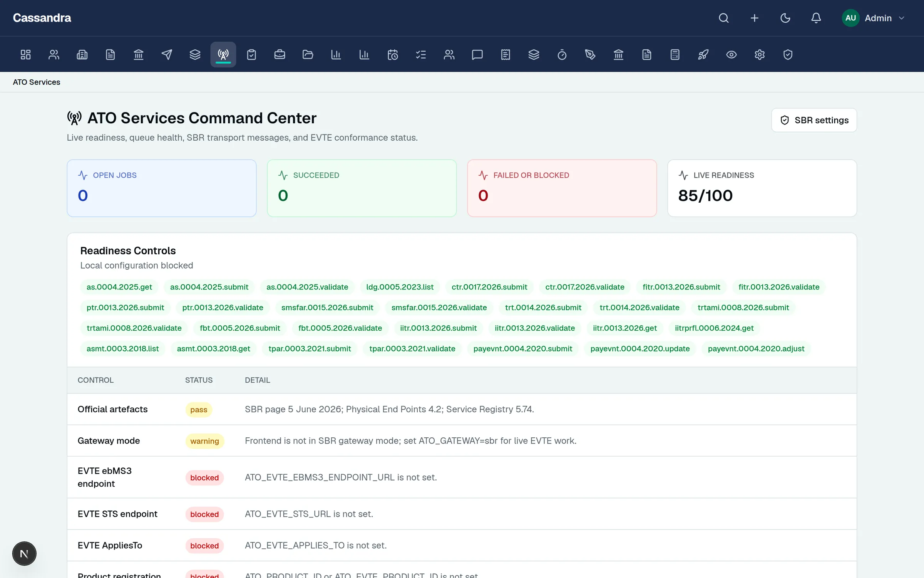Select the Failed or Blocked card
This screenshot has width=924, height=578.
[x=562, y=188]
